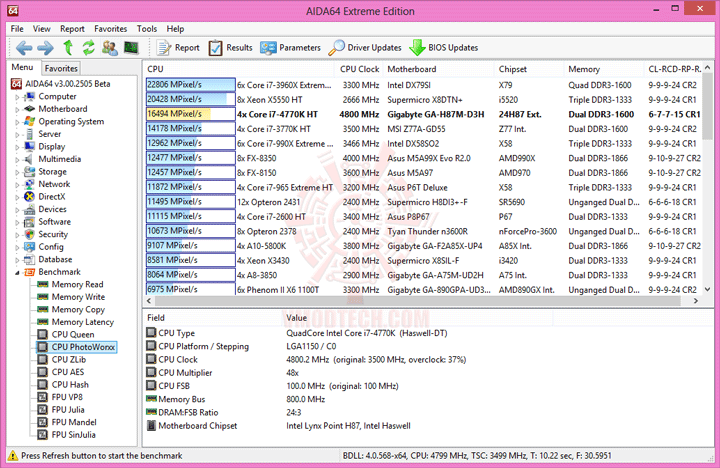Viewport: 720px width, 468px height.
Task: Open Results from the toolbar
Action: click(231, 47)
